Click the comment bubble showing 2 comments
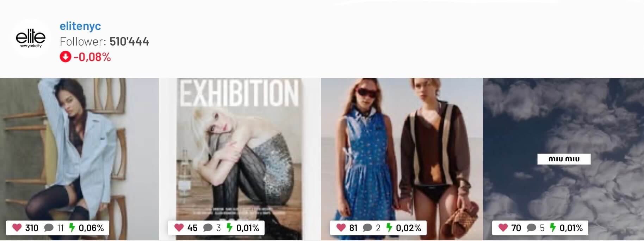 367,228
